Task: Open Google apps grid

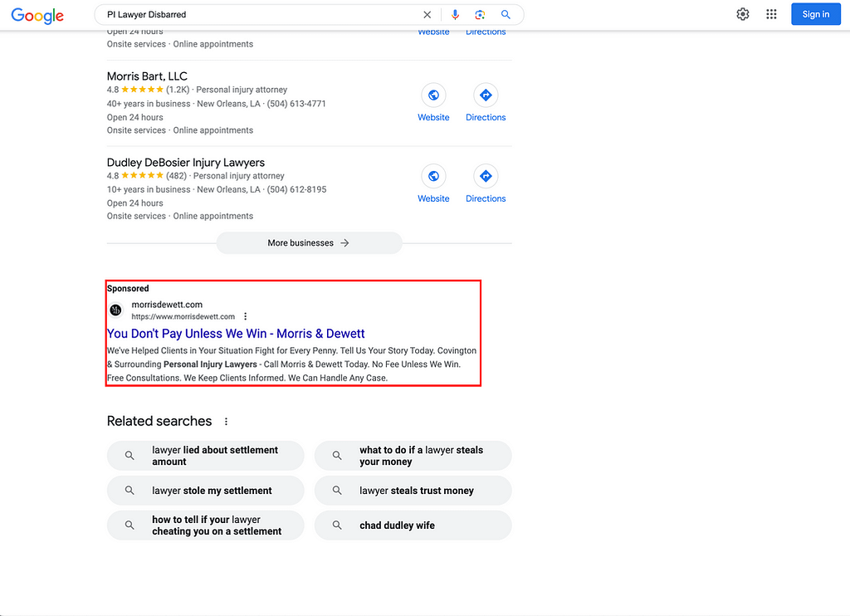Action: (771, 14)
